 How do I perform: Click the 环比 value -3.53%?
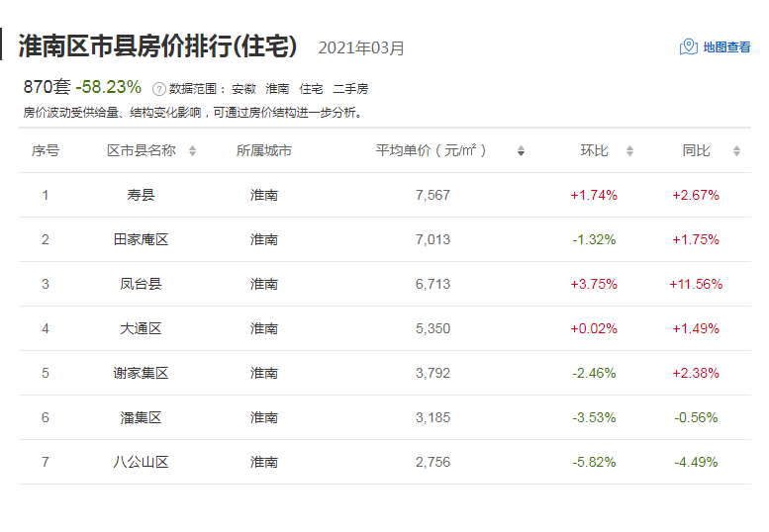coord(594,418)
